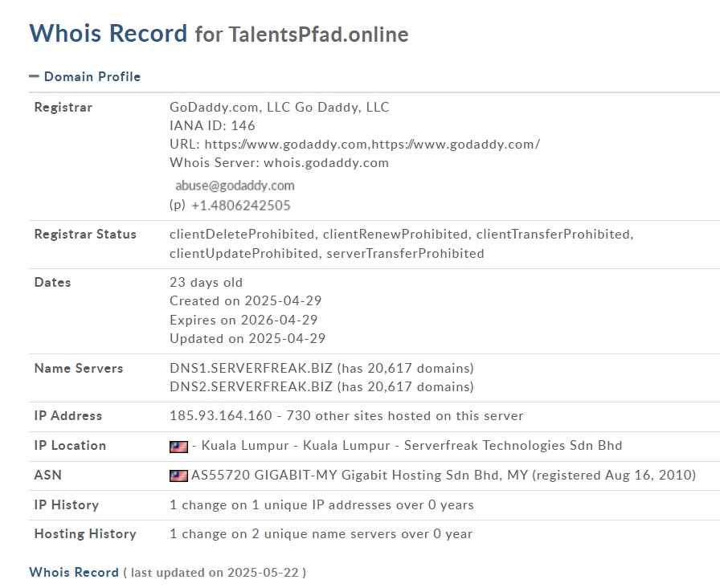Screen dimensions: 720x588
Task: Click the 23 days old text
Action: (x=207, y=282)
